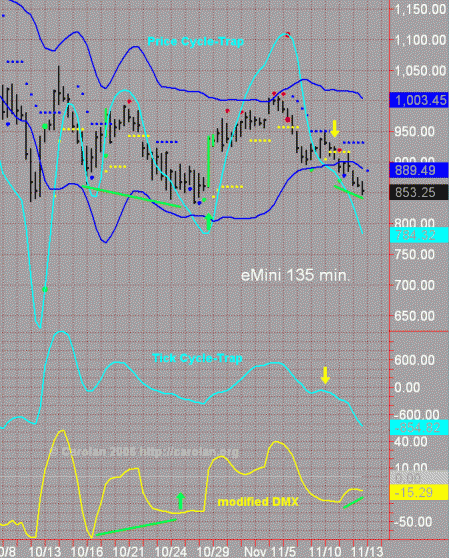
Task: Select the 40.00 DMX axis label
Action: point(411,442)
